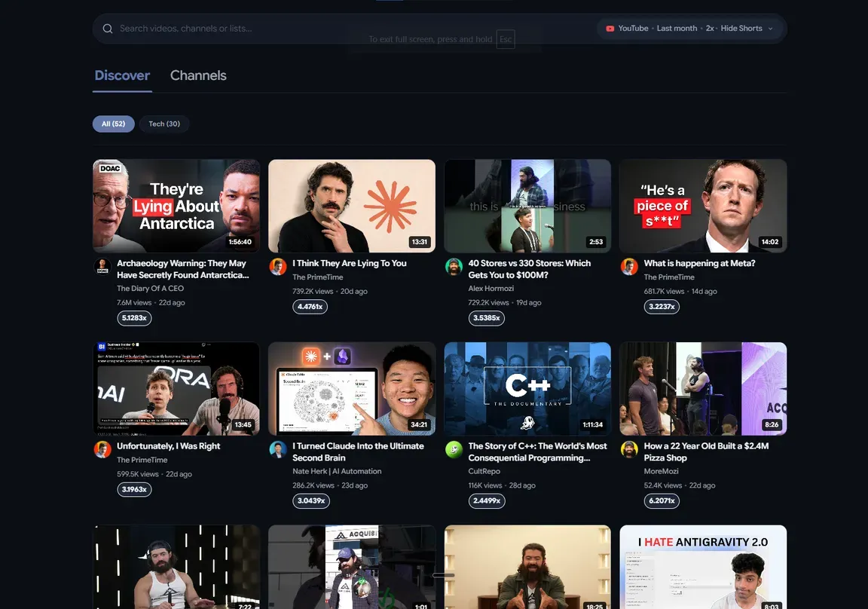Open the I Think They Are Lying To You title
This screenshot has height=609, width=868.
[x=350, y=264]
